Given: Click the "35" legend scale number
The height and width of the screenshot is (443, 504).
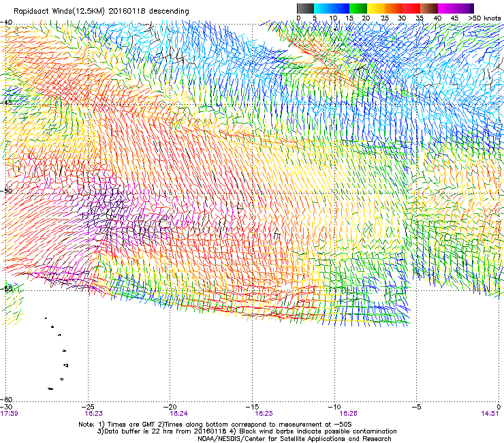Looking at the screenshot, I should coord(420,18).
